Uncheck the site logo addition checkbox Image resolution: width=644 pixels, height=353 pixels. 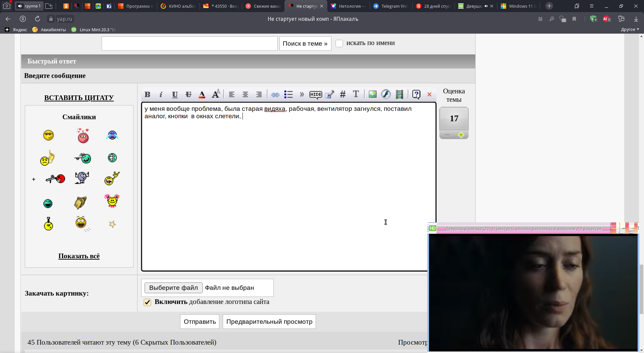point(147,302)
